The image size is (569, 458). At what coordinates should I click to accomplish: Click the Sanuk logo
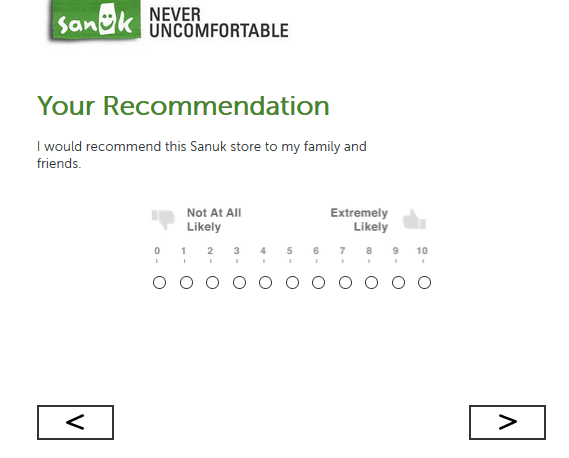pyautogui.click(x=95, y=20)
